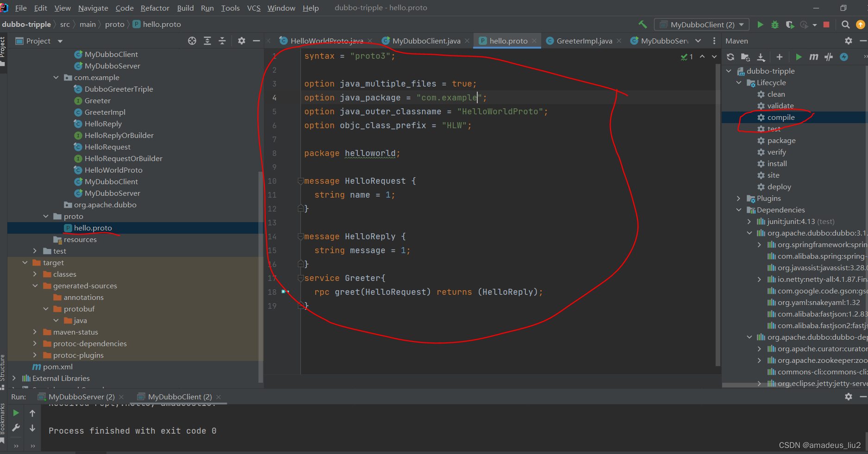Expand All in Project panel toolbar
The image size is (868, 454).
[x=207, y=41]
